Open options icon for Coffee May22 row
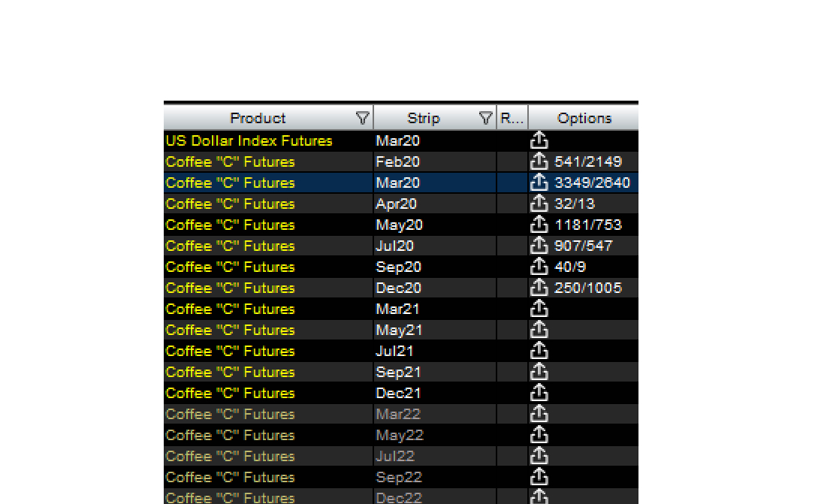Viewport: 815px width, 504px height. (x=539, y=435)
